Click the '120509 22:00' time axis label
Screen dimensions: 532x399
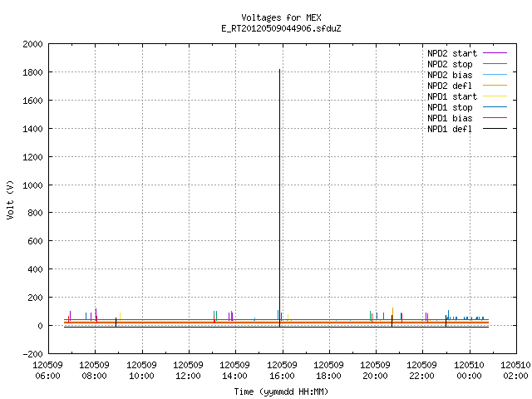[x=421, y=371]
